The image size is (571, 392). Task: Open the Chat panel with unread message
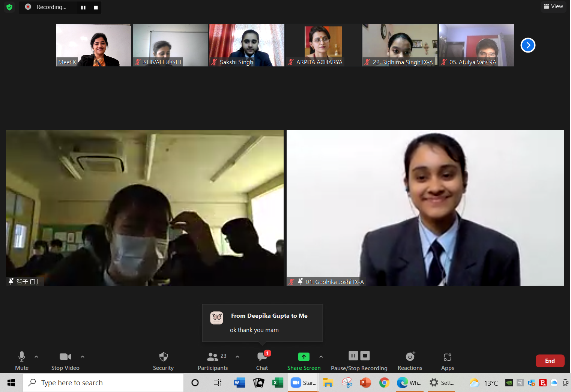[262, 361]
